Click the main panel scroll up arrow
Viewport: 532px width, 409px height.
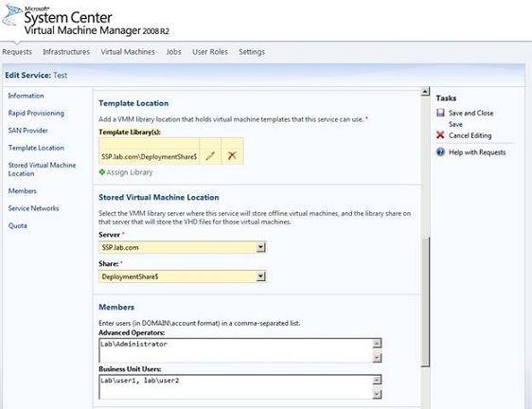click(425, 91)
